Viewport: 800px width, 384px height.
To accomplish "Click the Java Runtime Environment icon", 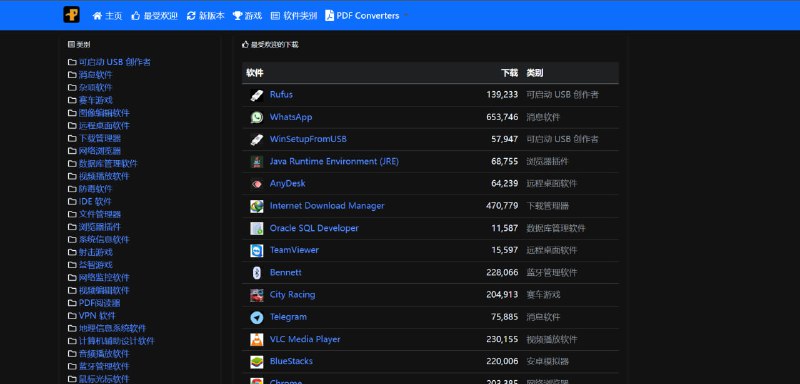I will [257, 162].
